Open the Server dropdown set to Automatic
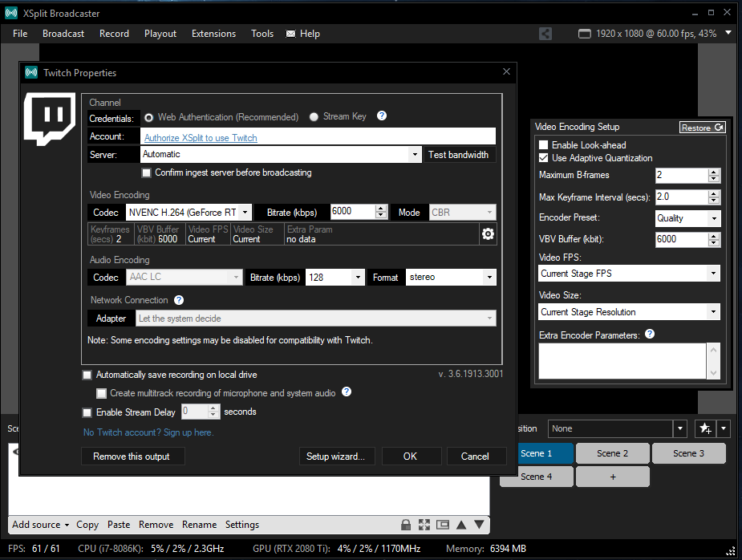The width and height of the screenshot is (742, 560). (x=415, y=154)
